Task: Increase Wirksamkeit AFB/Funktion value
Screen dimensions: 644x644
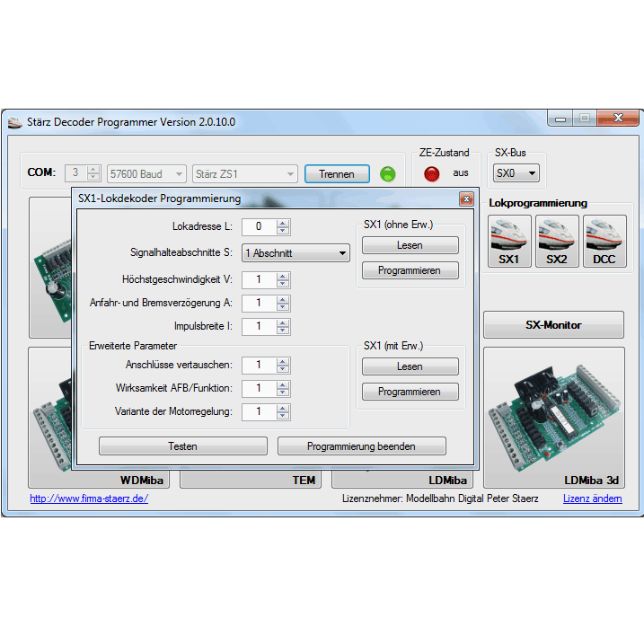Action: point(283,384)
